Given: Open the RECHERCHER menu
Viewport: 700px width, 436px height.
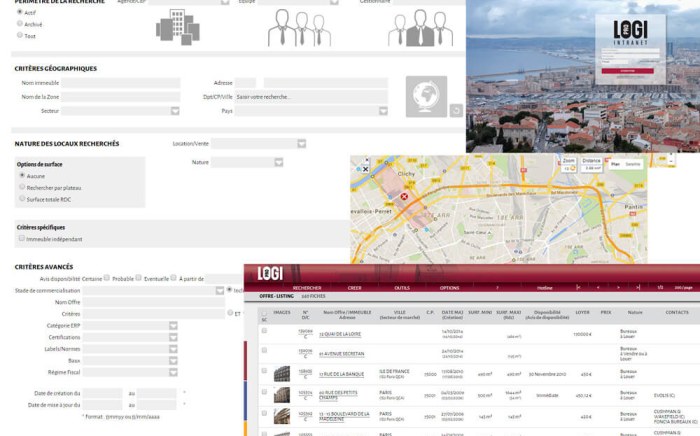Looking at the screenshot, I should pos(307,288).
